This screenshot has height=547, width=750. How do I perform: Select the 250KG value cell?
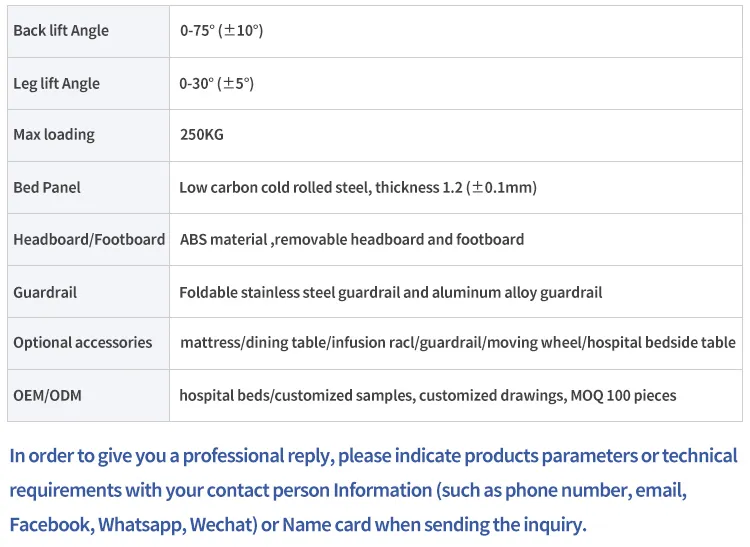coord(456,135)
